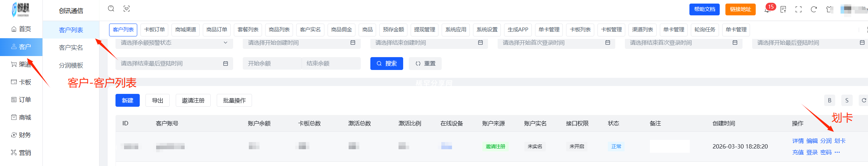Click the search magnifier icon in header

click(x=111, y=9)
